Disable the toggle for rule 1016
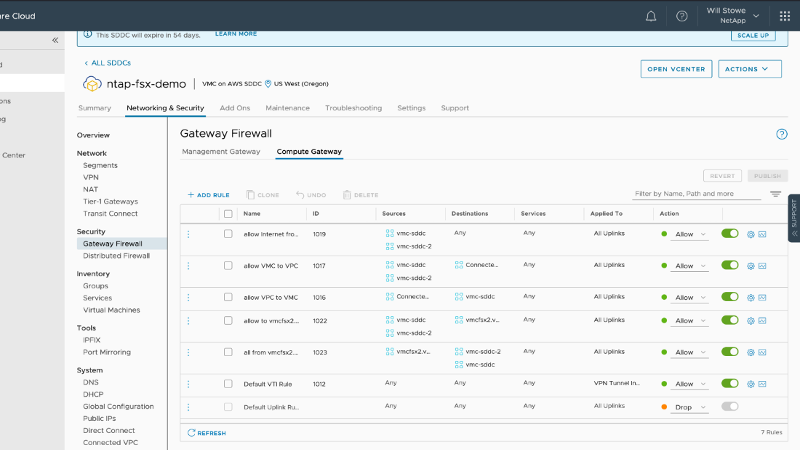800x450 pixels. 730,297
